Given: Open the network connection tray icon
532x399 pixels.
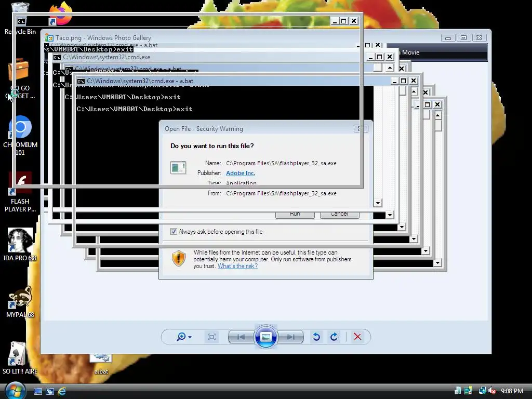Looking at the screenshot, I should pos(482,391).
